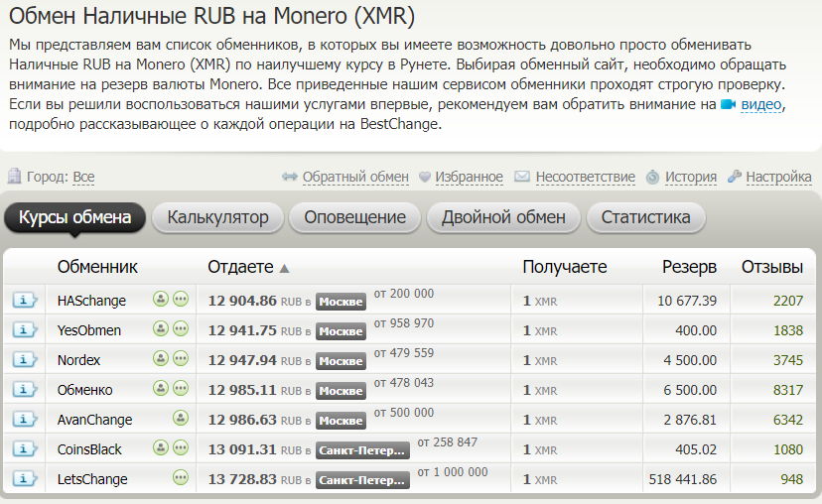This screenshot has height=504, width=822.
Task: Click rate 12 904.86 RUB
Action: pos(255,301)
